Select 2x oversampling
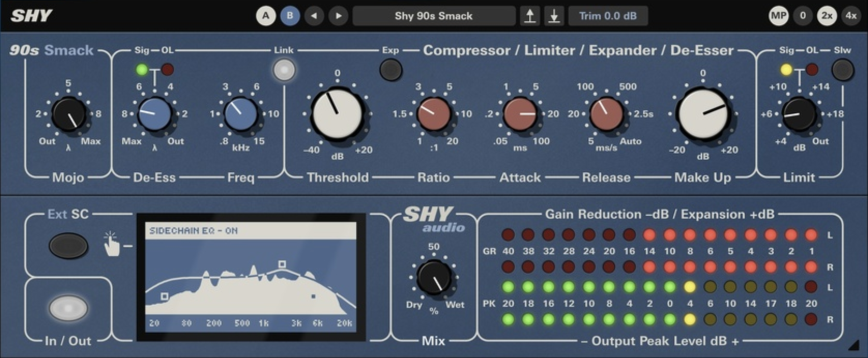The height and width of the screenshot is (358, 868). [x=827, y=16]
